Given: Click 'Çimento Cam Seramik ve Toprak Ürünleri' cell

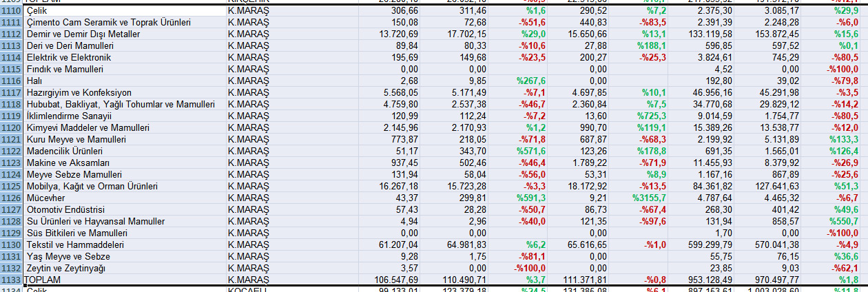Looking at the screenshot, I should point(125,23).
